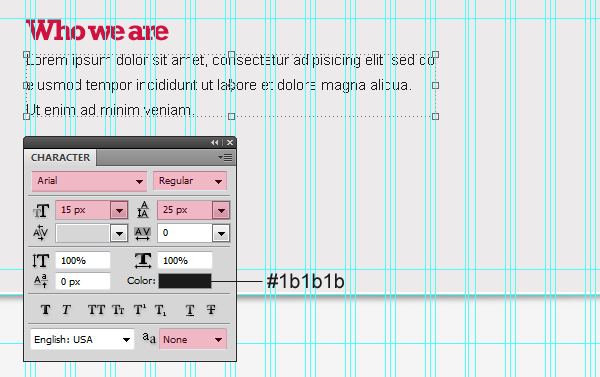Image resolution: width=600 pixels, height=377 pixels.
Task: Click the horizontal scale 100% field
Action: 185,261
